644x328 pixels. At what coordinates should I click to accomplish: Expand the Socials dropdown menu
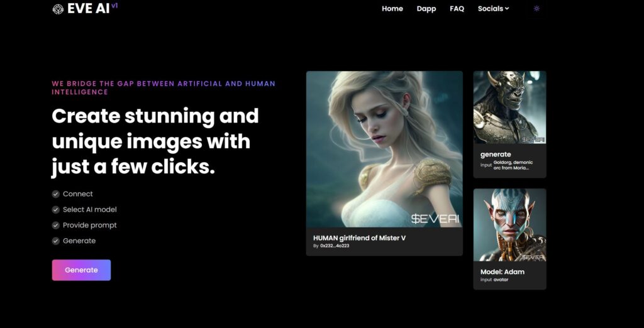[493, 9]
